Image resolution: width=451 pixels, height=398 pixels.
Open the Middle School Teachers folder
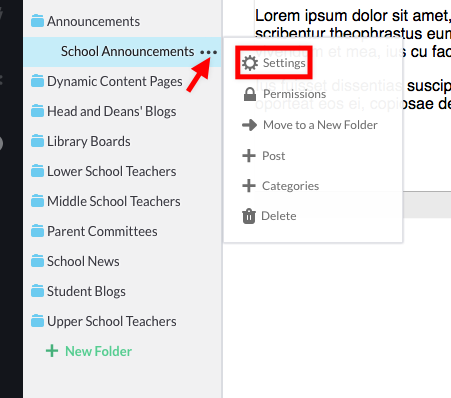(106, 201)
